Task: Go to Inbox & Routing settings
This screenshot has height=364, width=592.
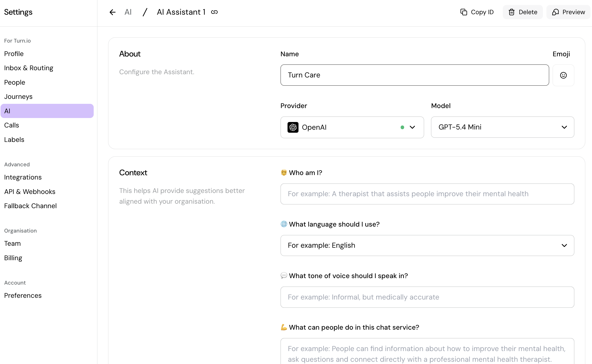Action: pyautogui.click(x=29, y=68)
